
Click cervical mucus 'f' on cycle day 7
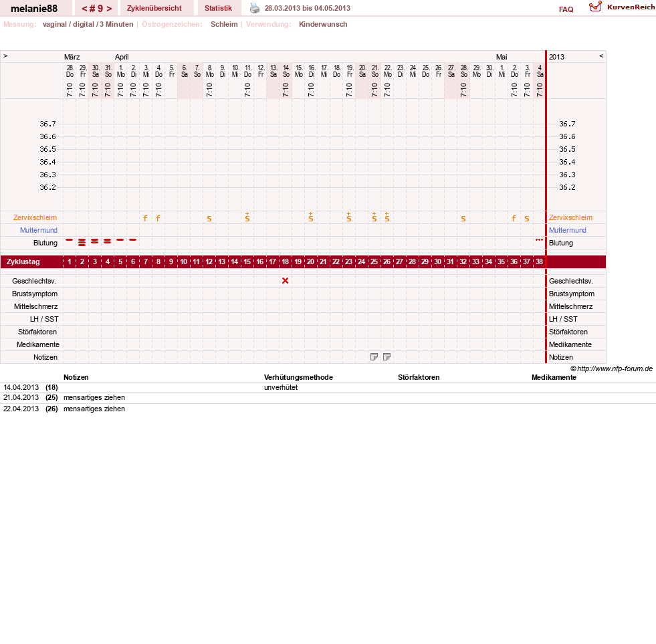pyautogui.click(x=145, y=218)
